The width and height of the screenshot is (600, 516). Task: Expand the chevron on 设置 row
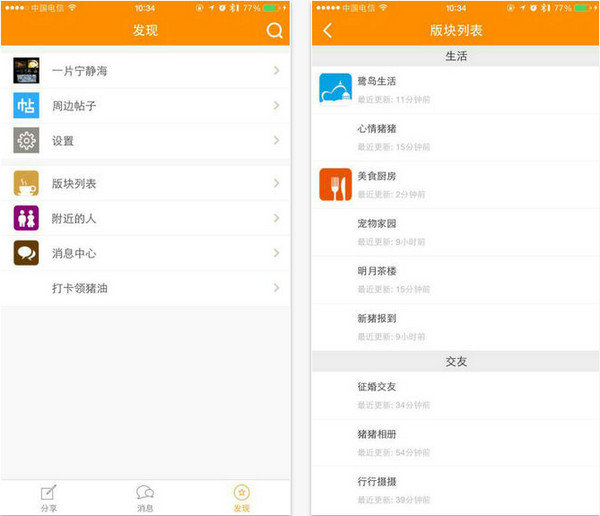coord(277,140)
